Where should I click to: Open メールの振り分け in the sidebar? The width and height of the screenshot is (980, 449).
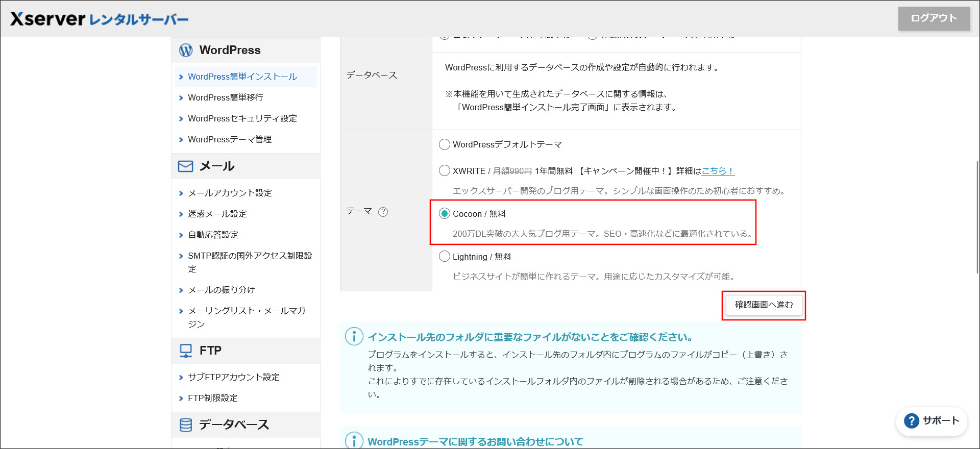222,290
